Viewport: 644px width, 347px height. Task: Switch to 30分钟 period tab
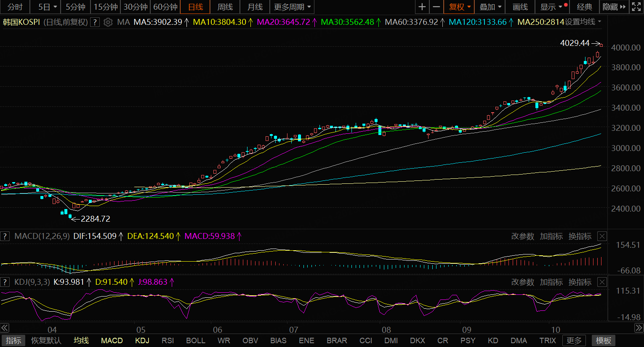point(136,7)
